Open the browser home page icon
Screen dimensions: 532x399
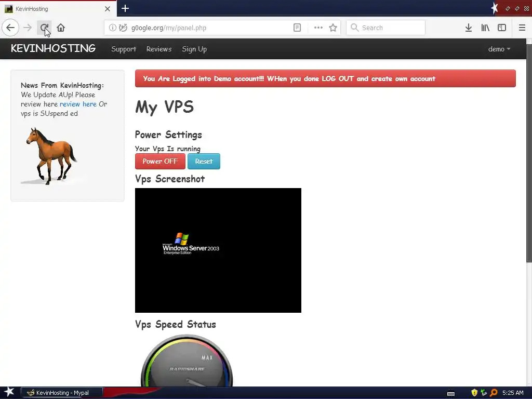tap(61, 28)
